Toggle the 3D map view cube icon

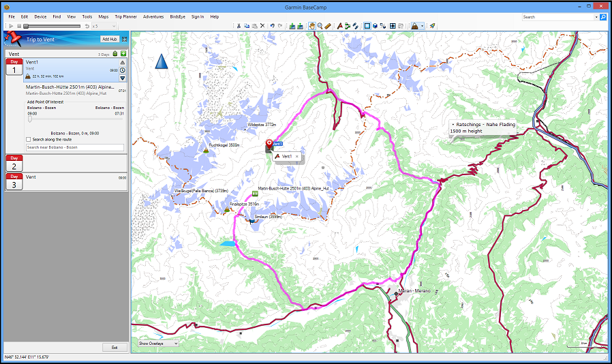(x=375, y=26)
